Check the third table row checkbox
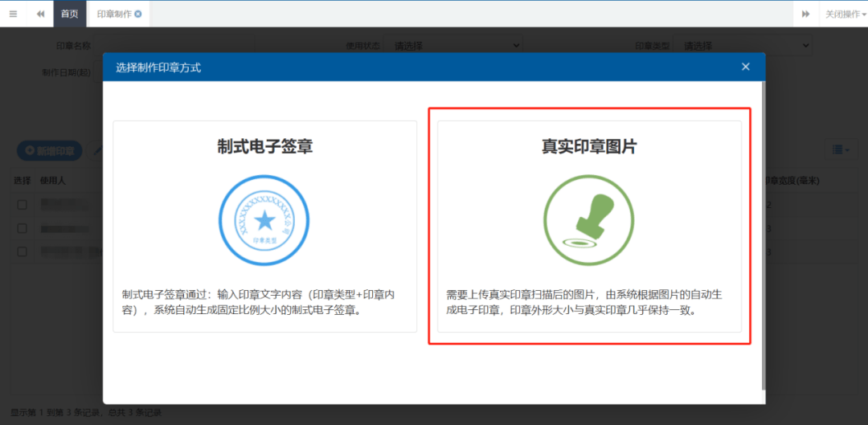This screenshot has height=425, width=868. click(x=23, y=251)
